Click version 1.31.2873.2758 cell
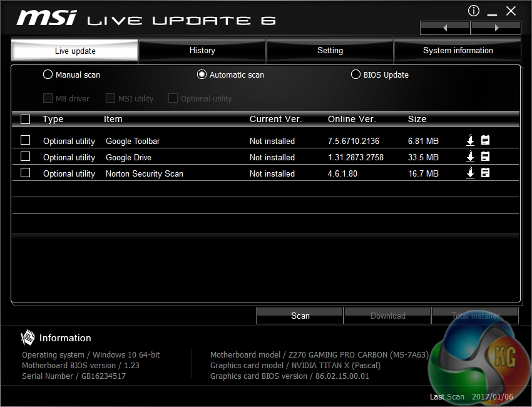Image resolution: width=532 pixels, height=407 pixels. point(356,157)
